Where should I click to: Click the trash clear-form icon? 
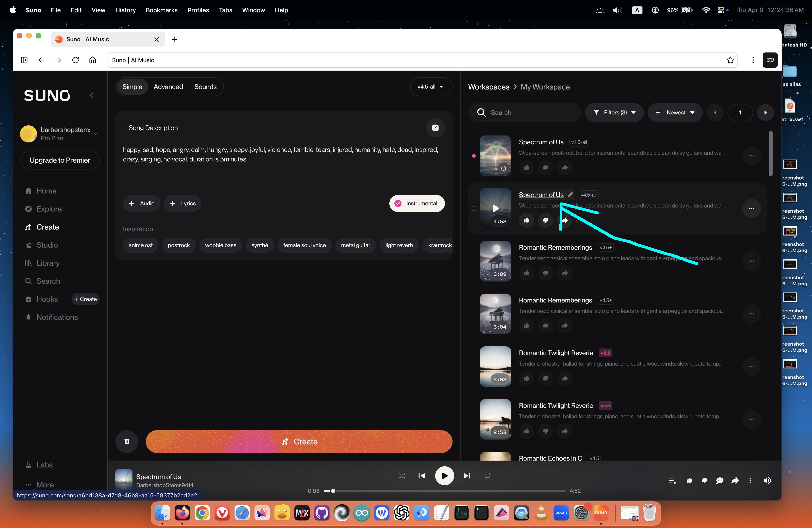pyautogui.click(x=127, y=441)
